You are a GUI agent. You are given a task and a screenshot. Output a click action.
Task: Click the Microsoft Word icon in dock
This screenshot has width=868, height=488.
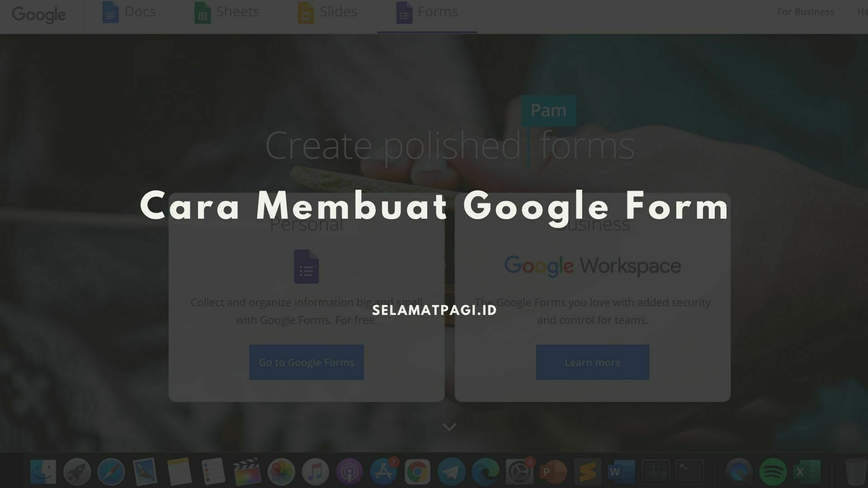pos(621,471)
